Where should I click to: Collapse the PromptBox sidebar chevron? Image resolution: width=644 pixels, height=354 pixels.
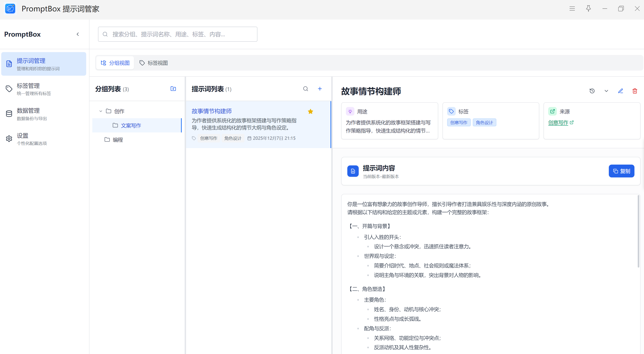point(78,34)
